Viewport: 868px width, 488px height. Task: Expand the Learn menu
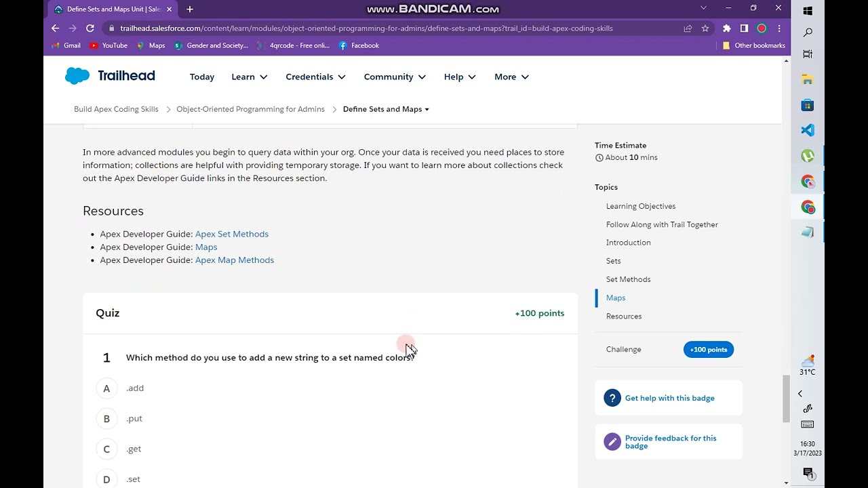[250, 77]
